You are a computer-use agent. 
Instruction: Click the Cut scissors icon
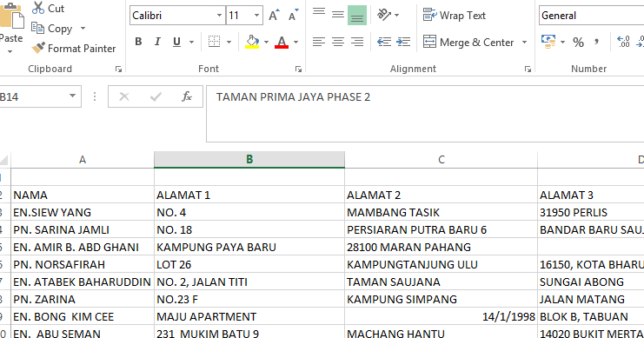pos(38,8)
